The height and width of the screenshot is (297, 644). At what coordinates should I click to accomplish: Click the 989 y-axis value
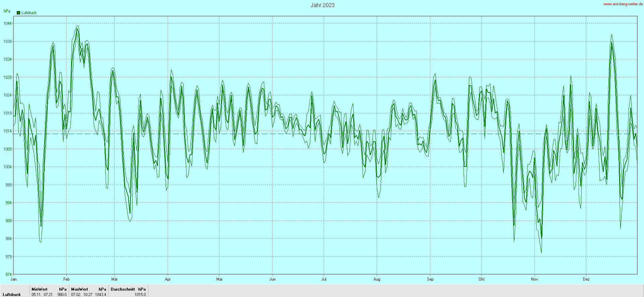click(x=8, y=221)
